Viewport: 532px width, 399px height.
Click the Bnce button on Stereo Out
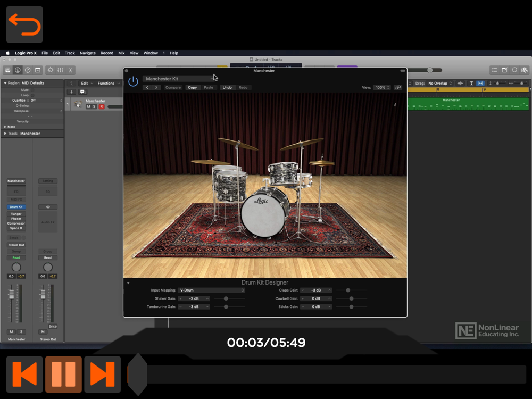(53, 327)
